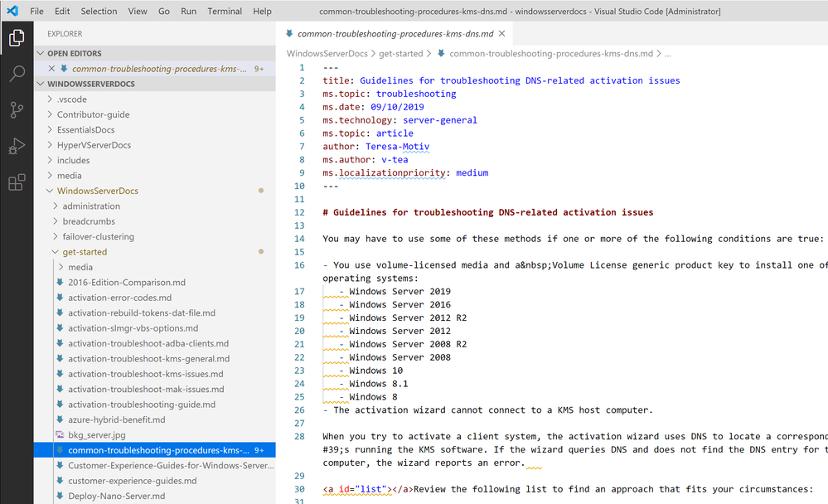828x504 pixels.
Task: Close the open editor entry in Open Editors
Action: pos(51,69)
